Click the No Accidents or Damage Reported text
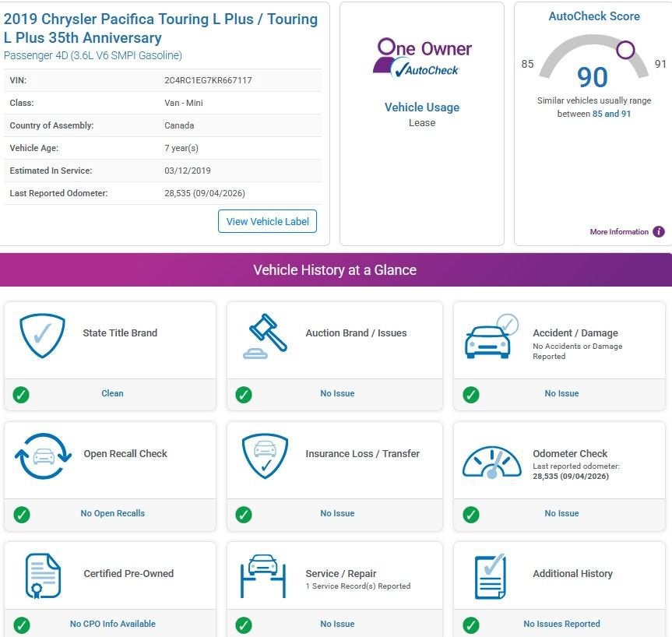The width and height of the screenshot is (672, 637). coord(577,351)
